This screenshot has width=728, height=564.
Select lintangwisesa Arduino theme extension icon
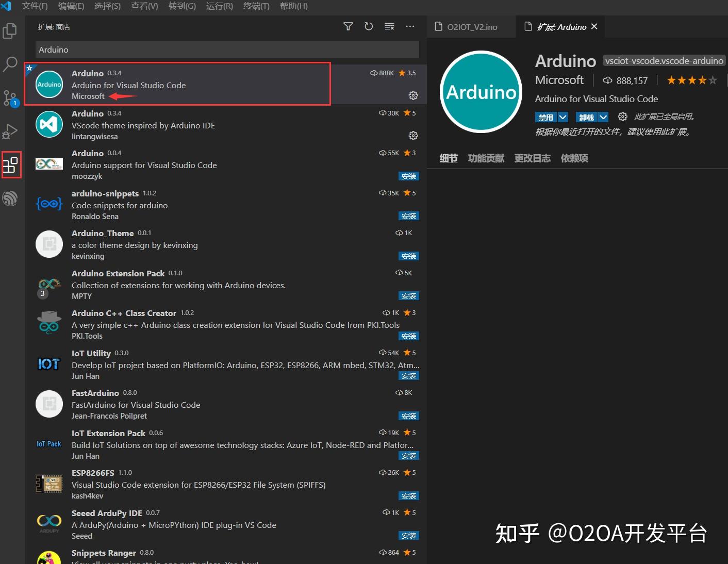49,124
